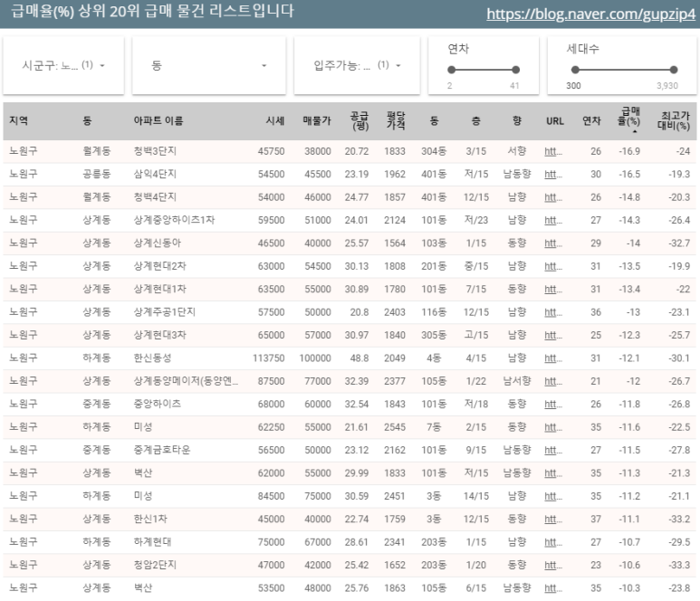Open the URL link for 청백3단지
Screen dimensions: 700x601
[x=553, y=151]
